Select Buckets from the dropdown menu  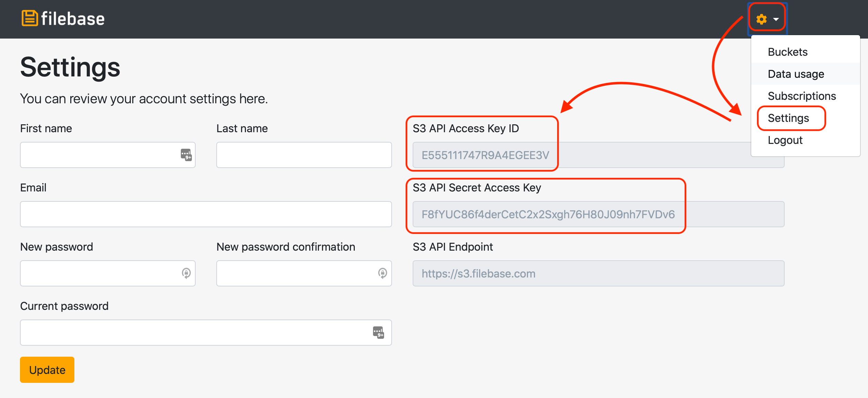pyautogui.click(x=787, y=52)
